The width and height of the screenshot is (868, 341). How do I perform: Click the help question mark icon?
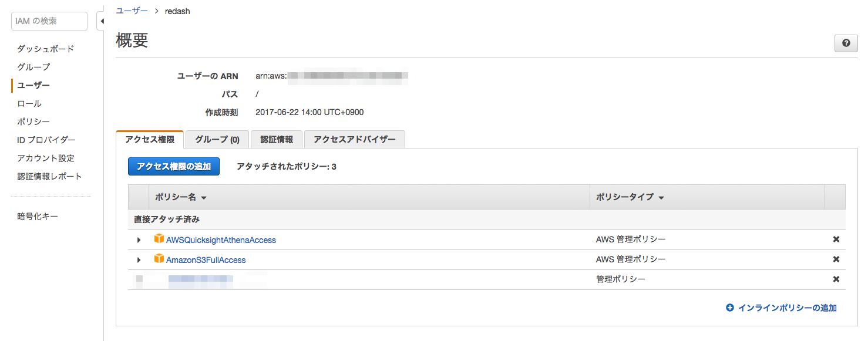click(x=846, y=43)
